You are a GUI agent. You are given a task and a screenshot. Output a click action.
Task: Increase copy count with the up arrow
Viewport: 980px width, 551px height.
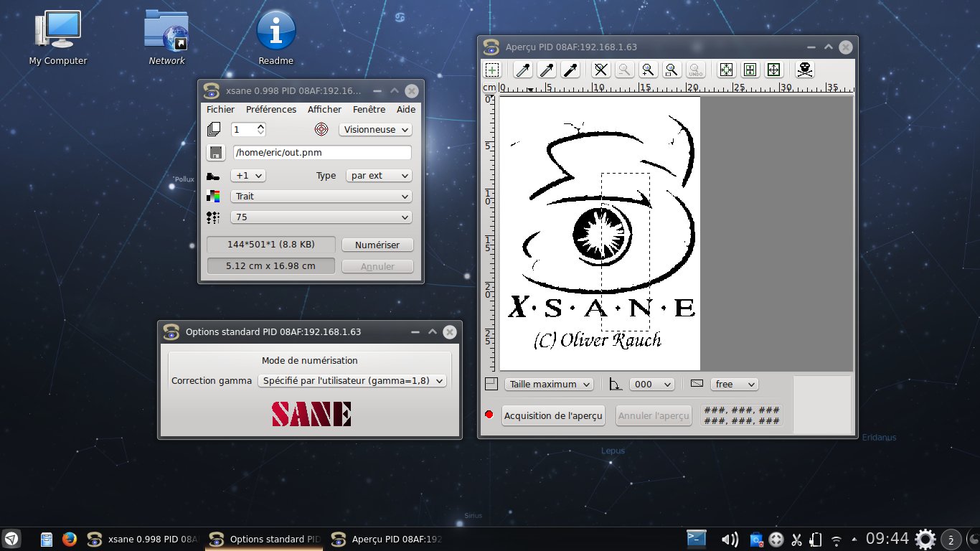click(x=260, y=126)
